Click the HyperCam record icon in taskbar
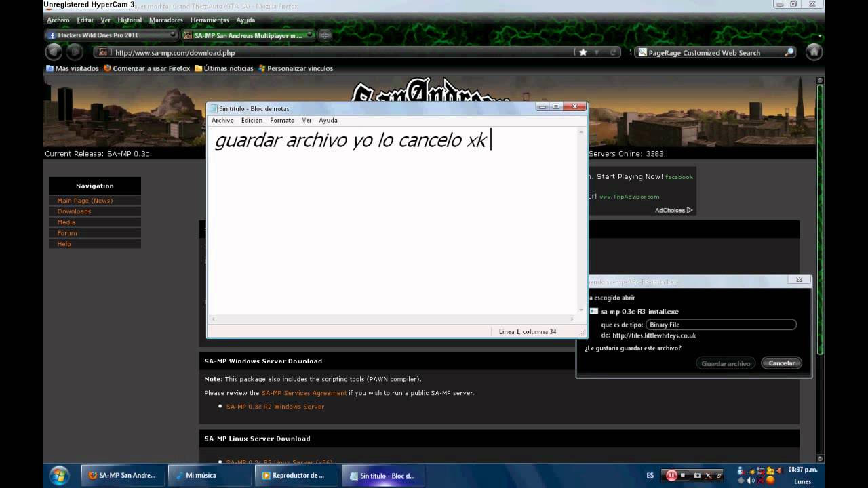This screenshot has height=488, width=868. tap(671, 475)
